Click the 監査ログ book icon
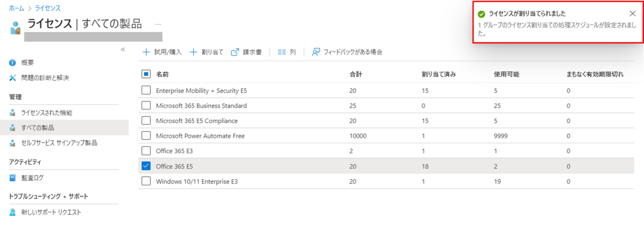 click(13, 177)
